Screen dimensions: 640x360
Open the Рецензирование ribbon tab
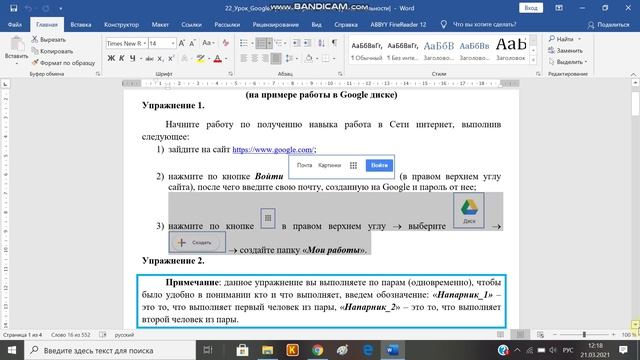(x=276, y=24)
